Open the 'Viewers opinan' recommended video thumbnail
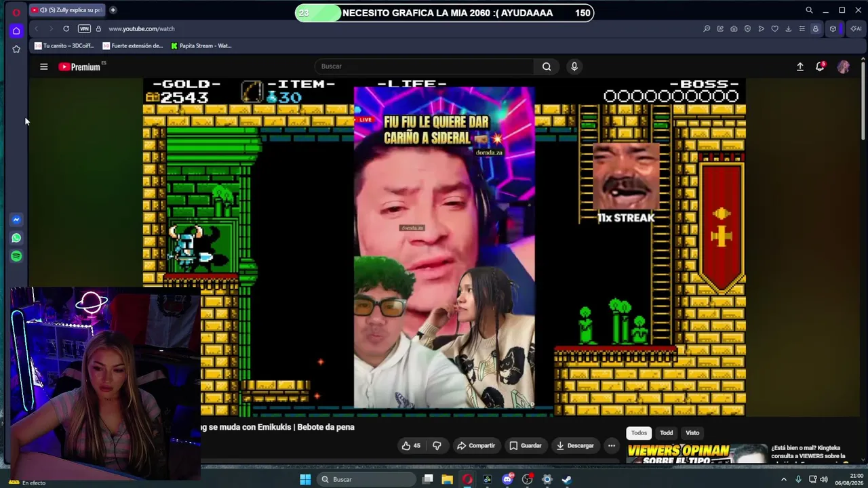 coord(696,454)
